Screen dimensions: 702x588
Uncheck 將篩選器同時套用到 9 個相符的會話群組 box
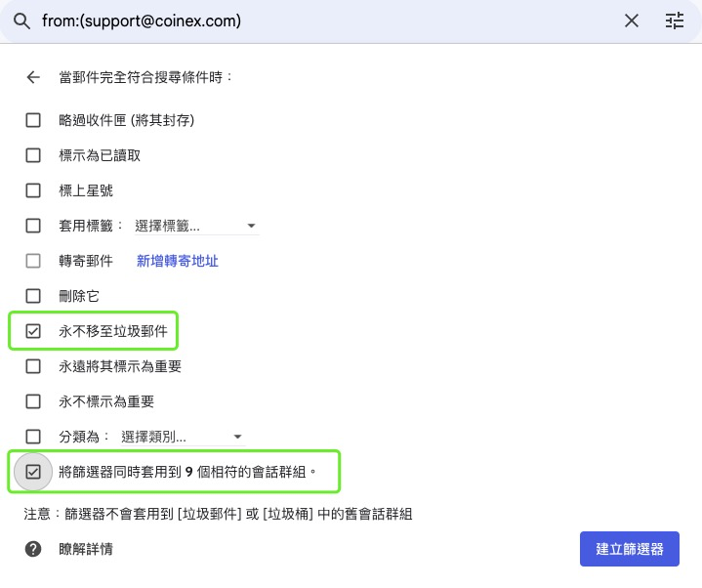tap(33, 472)
